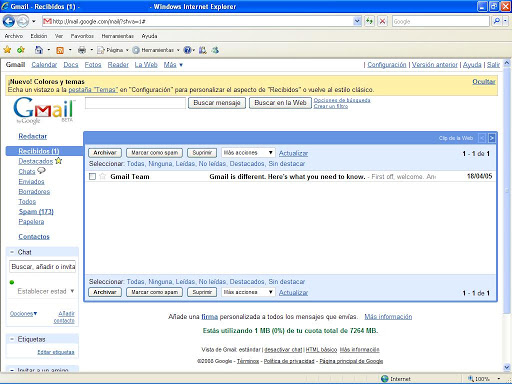The height and width of the screenshot is (384, 512).
Task: Click the Buscar mensaje button
Action: point(217,103)
